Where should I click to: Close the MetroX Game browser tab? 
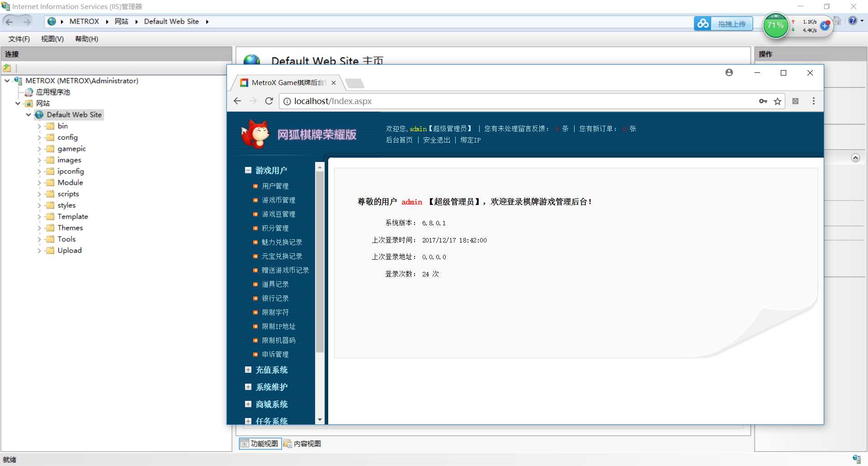coord(334,83)
